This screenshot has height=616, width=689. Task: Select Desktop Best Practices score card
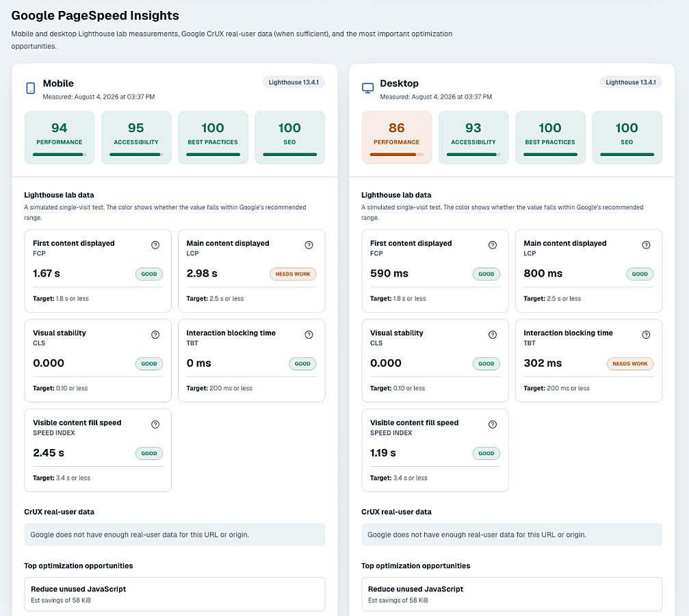coord(550,138)
